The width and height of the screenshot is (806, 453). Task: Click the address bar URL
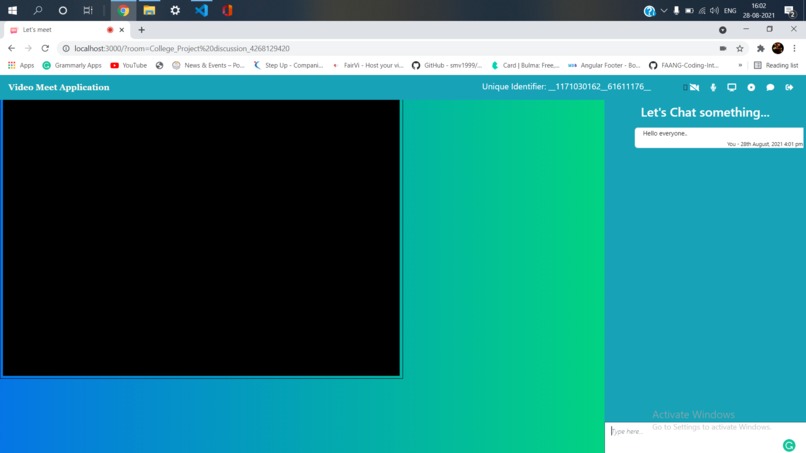182,48
